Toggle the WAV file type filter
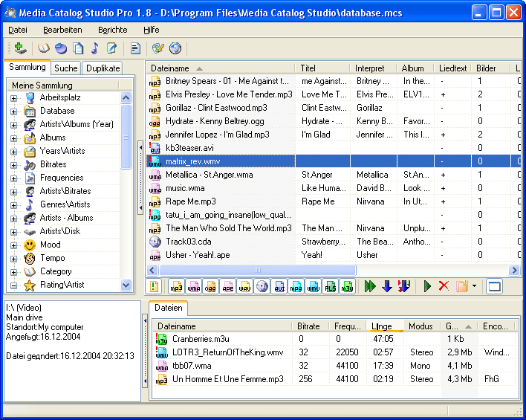Viewport: 526px width, 420px height. pyautogui.click(x=245, y=287)
